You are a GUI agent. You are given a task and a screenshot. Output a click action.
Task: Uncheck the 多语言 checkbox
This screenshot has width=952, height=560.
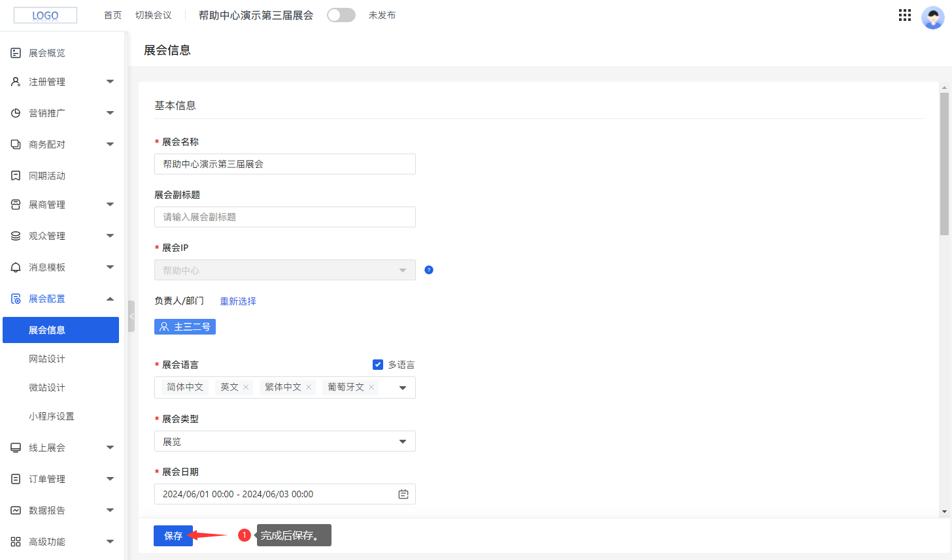tap(378, 365)
